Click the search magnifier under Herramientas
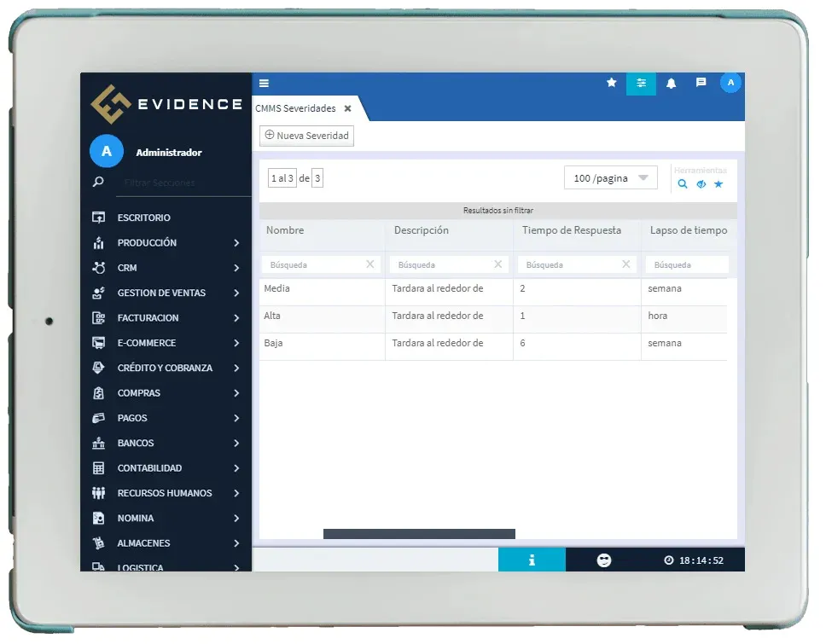This screenshot has width=826, height=644. point(683,184)
